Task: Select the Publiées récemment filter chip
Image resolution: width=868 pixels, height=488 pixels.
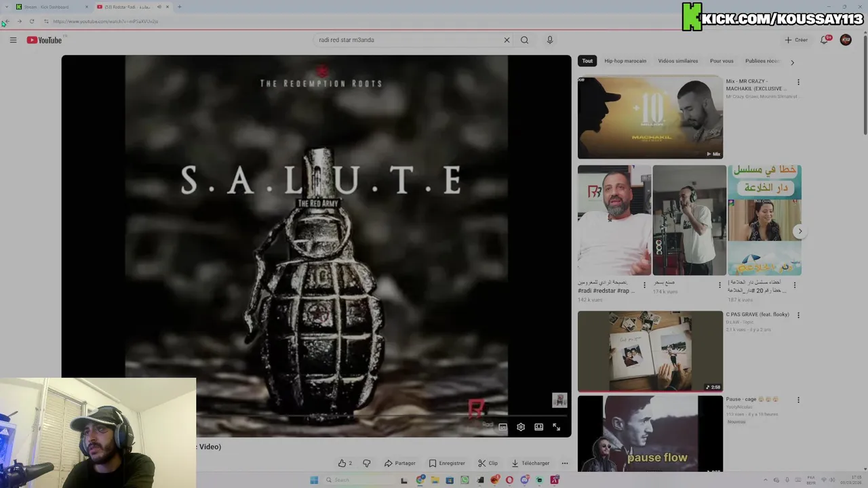Action: pyautogui.click(x=764, y=61)
